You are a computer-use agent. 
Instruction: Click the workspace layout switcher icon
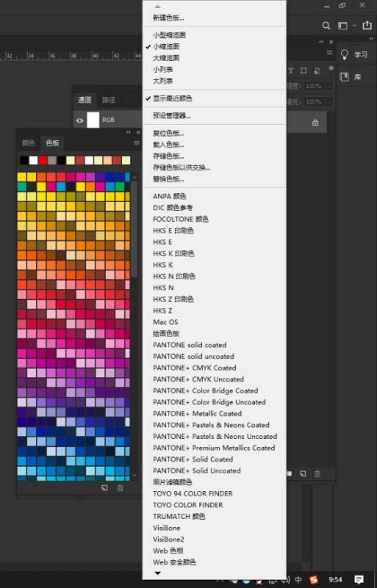[x=342, y=26]
